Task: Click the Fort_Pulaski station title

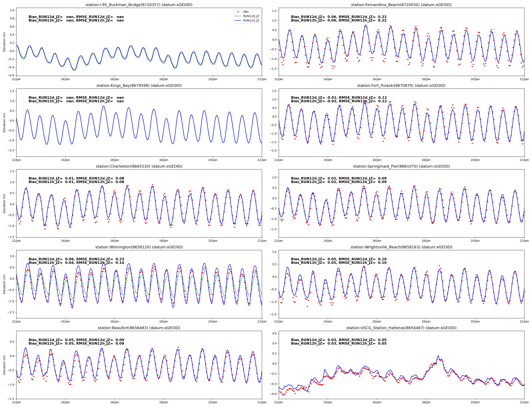Action: click(x=401, y=86)
